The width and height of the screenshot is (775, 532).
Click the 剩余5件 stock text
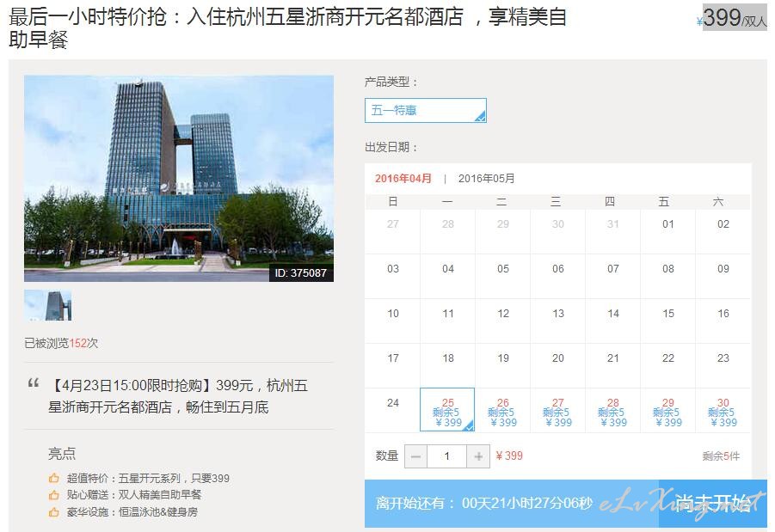point(721,456)
